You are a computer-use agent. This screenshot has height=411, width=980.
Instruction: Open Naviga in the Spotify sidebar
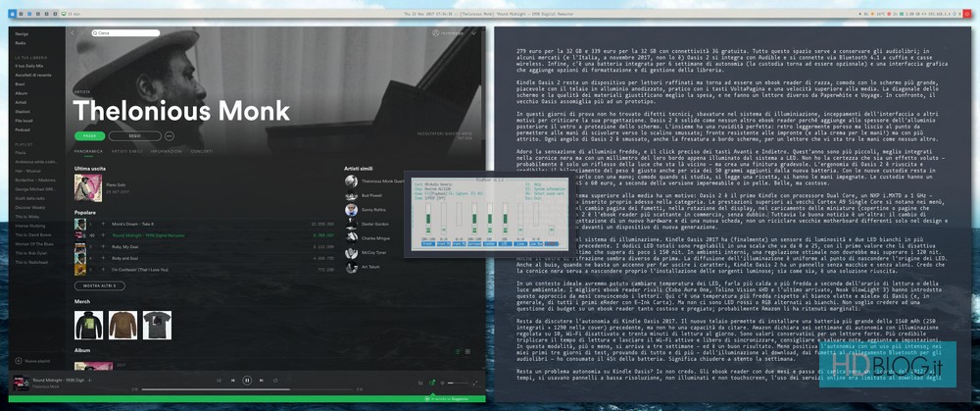[x=22, y=33]
